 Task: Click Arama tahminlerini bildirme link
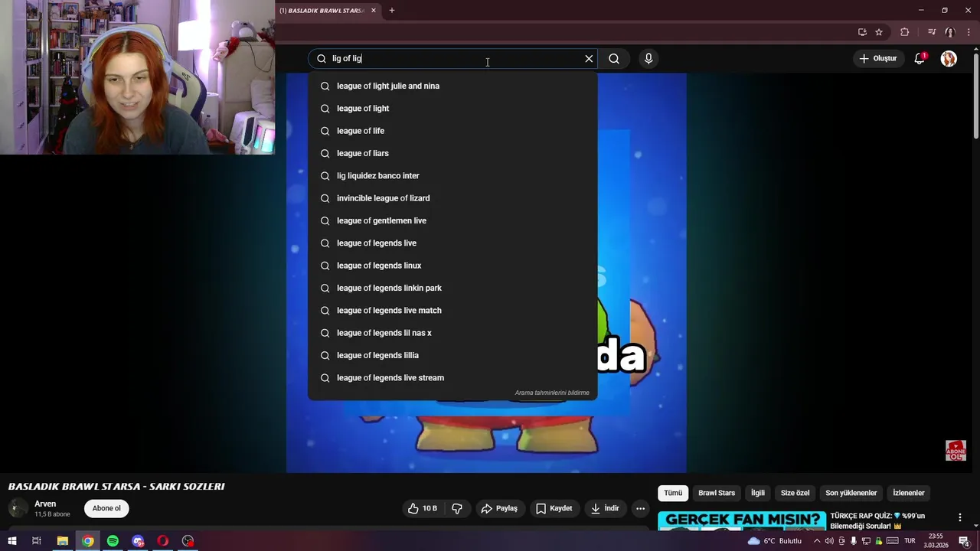pyautogui.click(x=552, y=393)
